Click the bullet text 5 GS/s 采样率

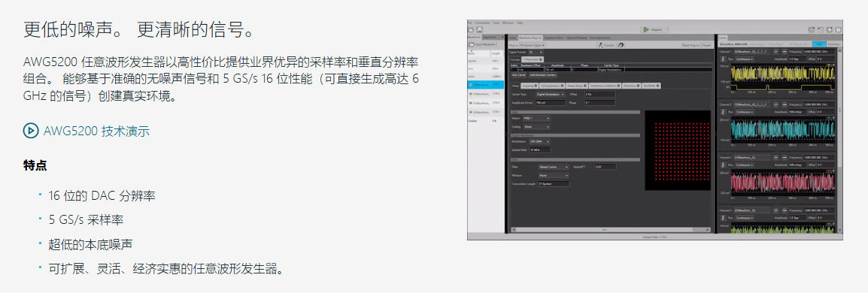(86, 219)
